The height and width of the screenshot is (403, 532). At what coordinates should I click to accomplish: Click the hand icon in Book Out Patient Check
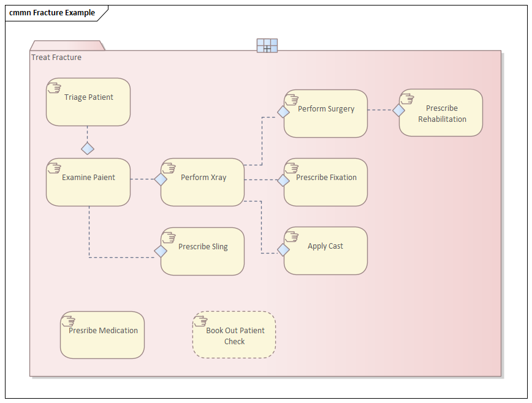pos(200,320)
